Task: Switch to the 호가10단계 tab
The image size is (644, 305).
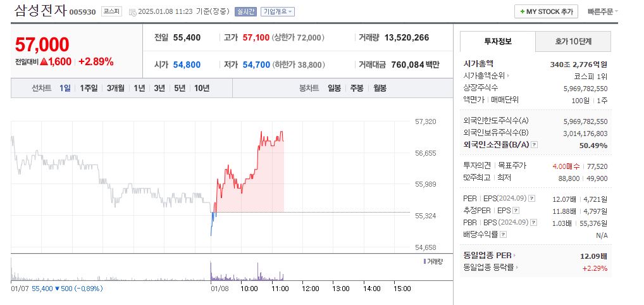Action: tap(573, 41)
